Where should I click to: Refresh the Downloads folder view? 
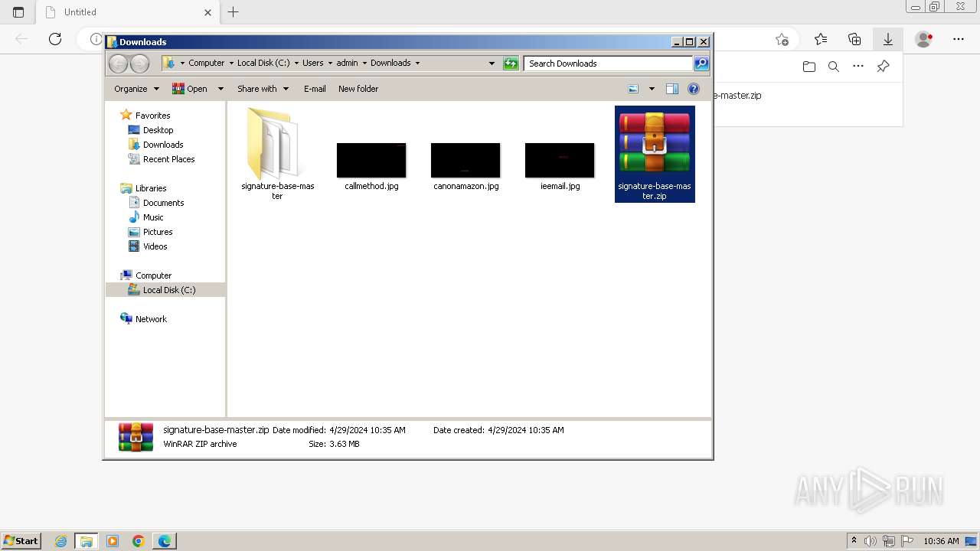point(511,64)
